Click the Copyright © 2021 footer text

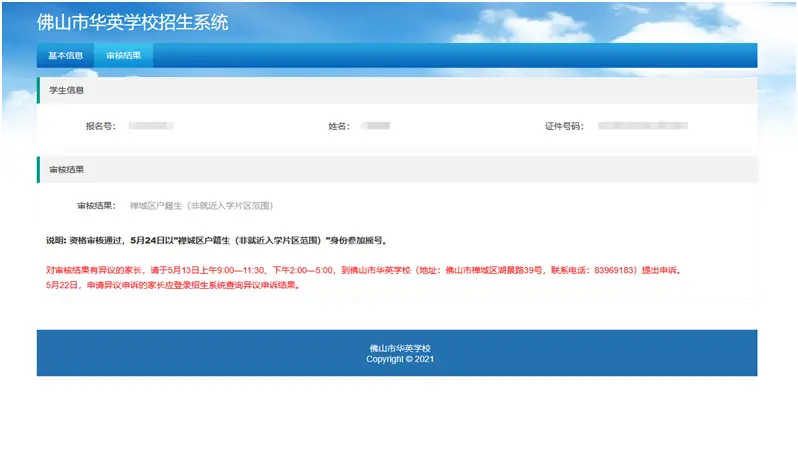coord(398,359)
